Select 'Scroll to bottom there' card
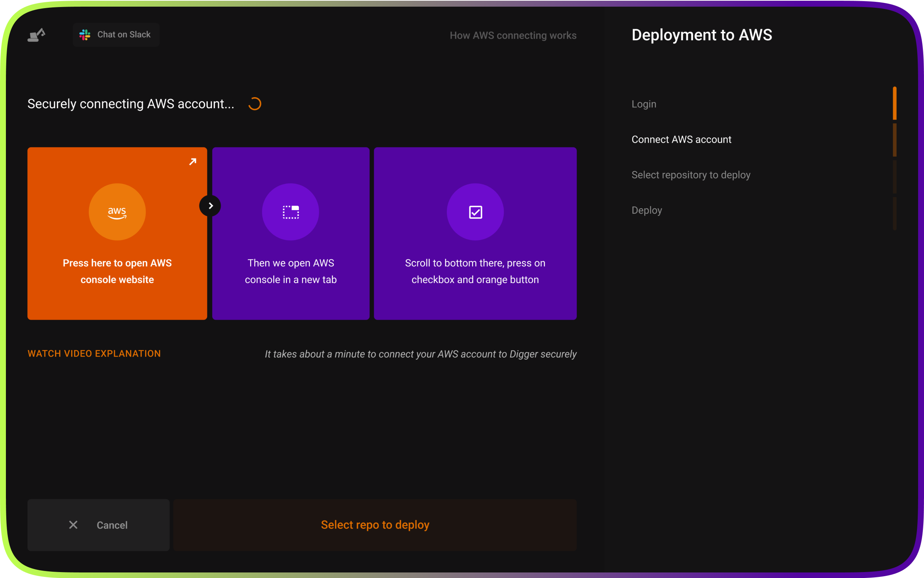 475,233
